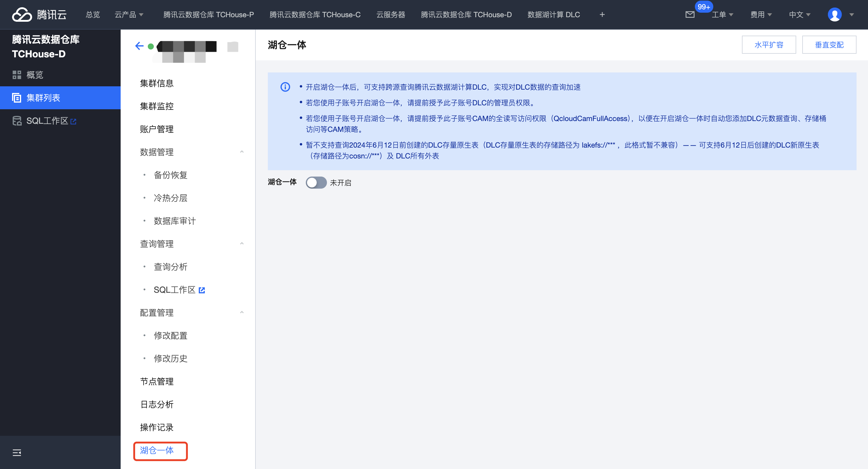Open SQL工作区 external link icon in submenu

(x=202, y=290)
